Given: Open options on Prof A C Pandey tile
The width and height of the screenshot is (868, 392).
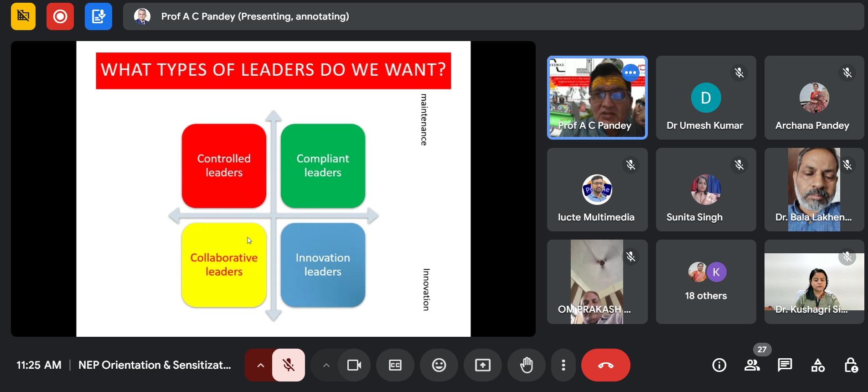Looking at the screenshot, I should (630, 73).
